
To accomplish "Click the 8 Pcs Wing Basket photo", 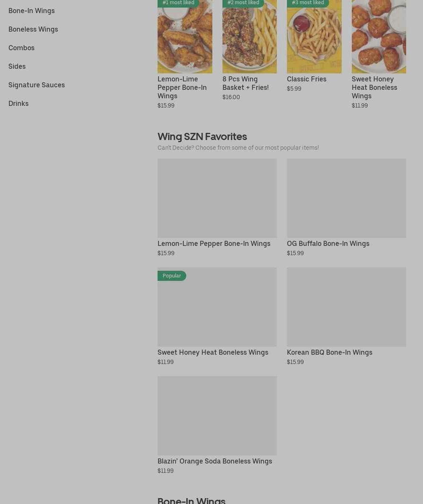I will [249, 36].
